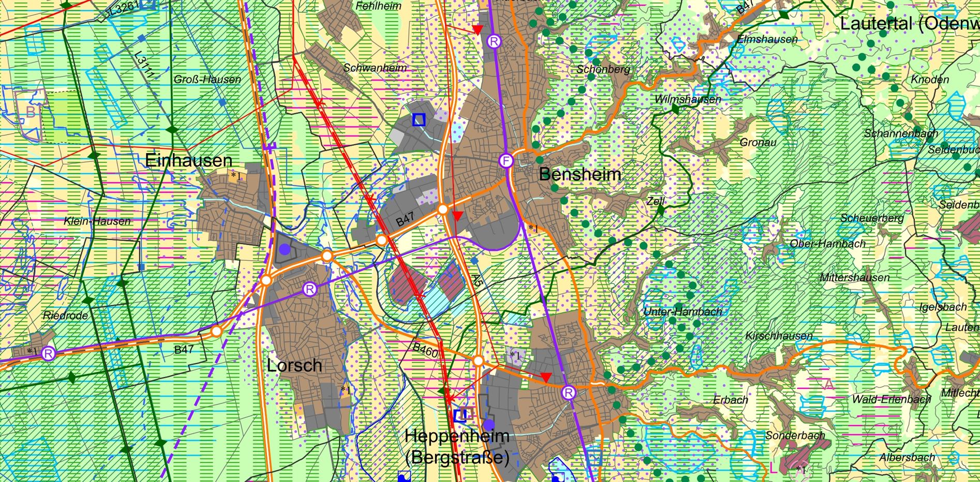This screenshot has width=980, height=482.
Task: Select the A5 motorway label
Action: click(x=477, y=281)
